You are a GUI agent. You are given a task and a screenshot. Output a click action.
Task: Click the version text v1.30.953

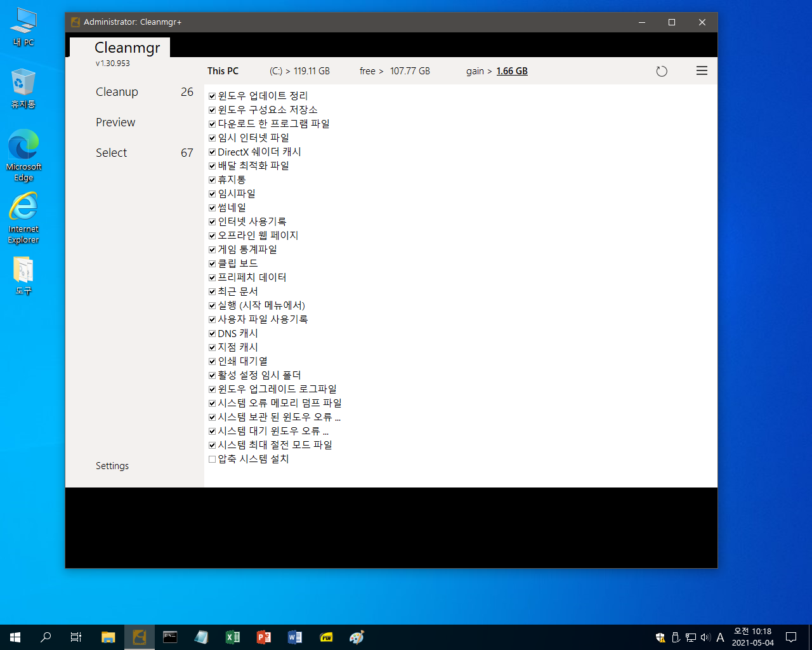pos(113,63)
